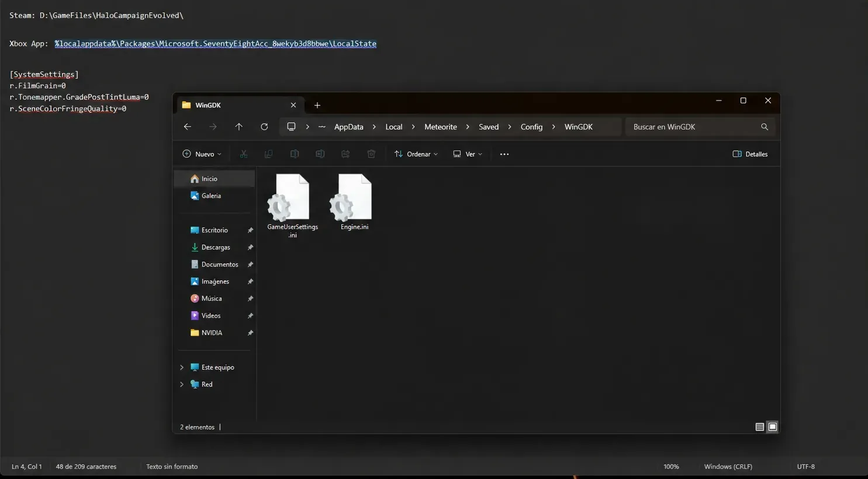Click the Copy icon in toolbar
The height and width of the screenshot is (479, 868).
click(x=269, y=154)
